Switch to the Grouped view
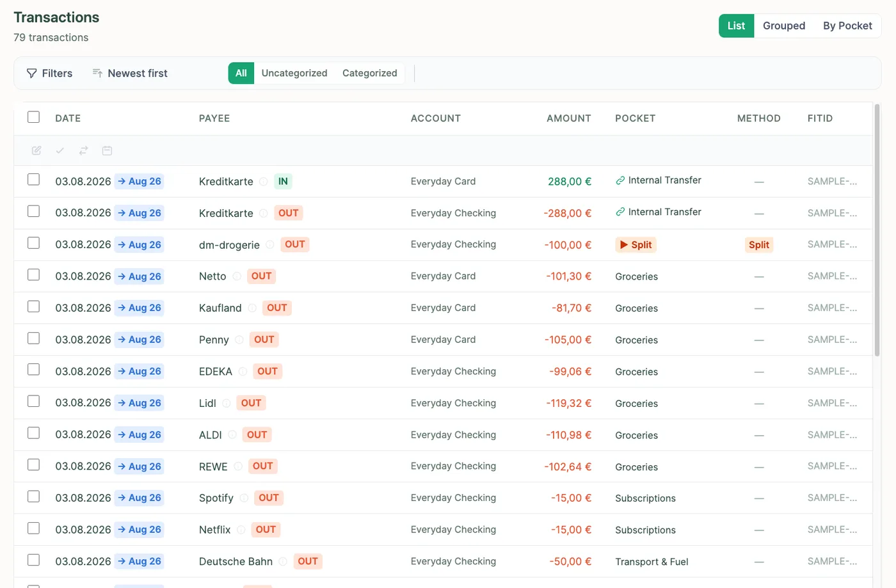The height and width of the screenshot is (588, 896). click(784, 26)
